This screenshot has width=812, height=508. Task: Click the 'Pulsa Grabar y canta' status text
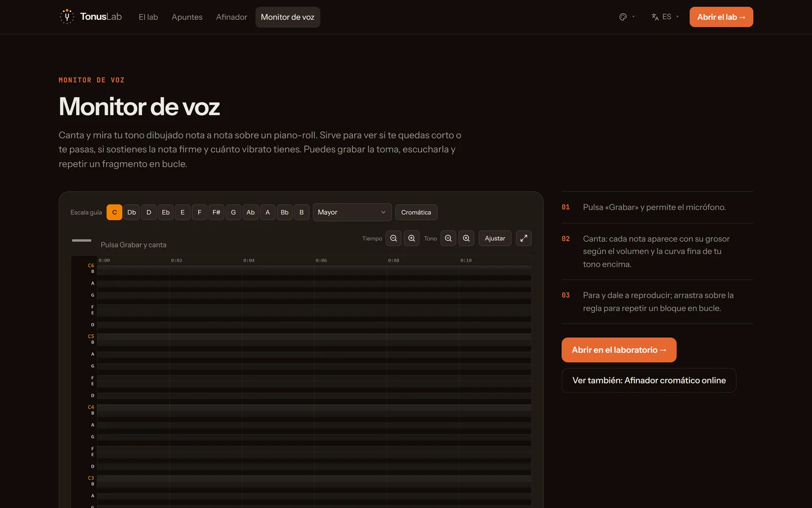point(133,245)
